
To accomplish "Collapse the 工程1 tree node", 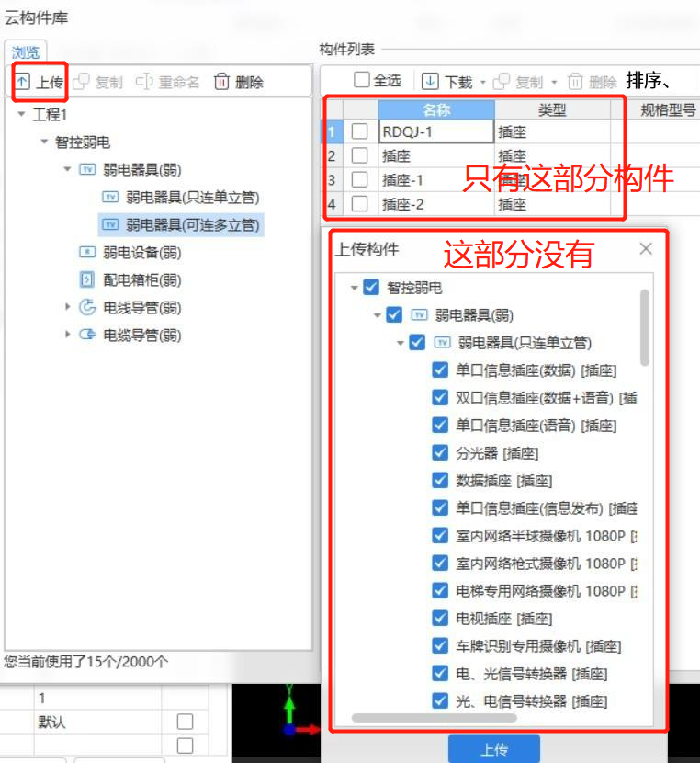I will click(x=21, y=114).
